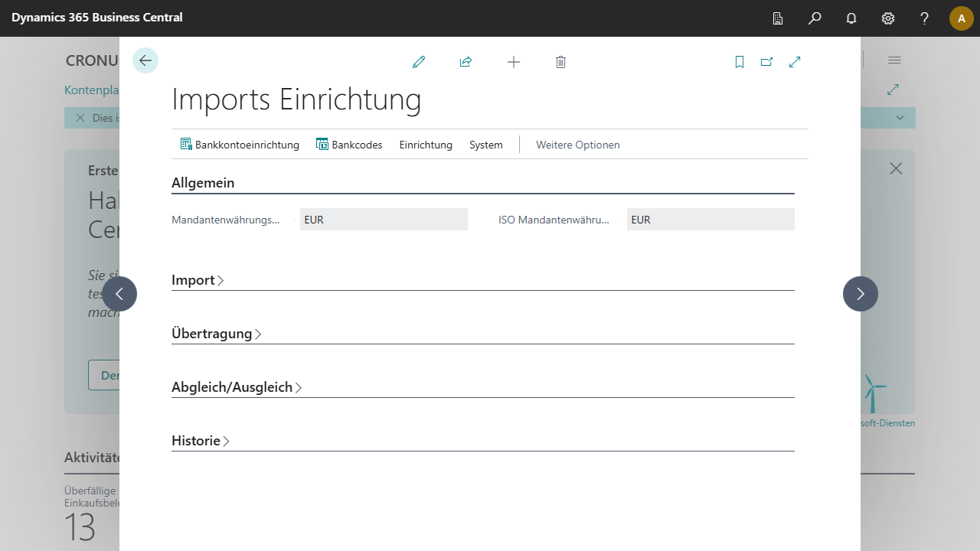
Task: Expand the Abgleich/Ausgleich section
Action: pos(236,387)
